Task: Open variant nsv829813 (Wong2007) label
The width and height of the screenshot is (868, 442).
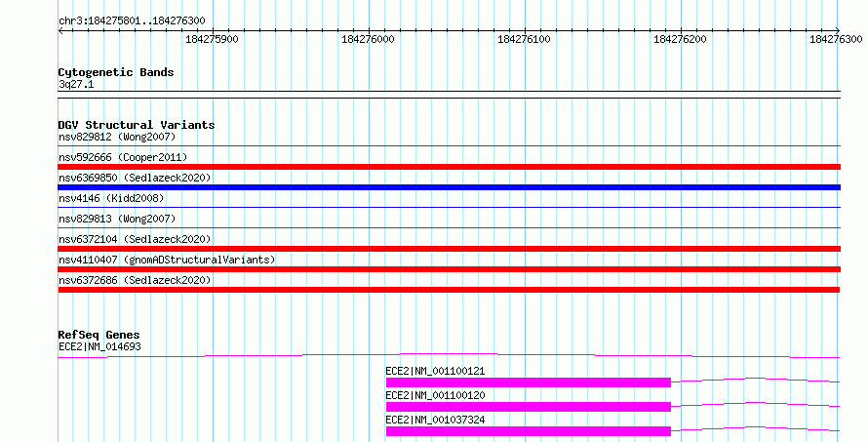Action: point(117,219)
